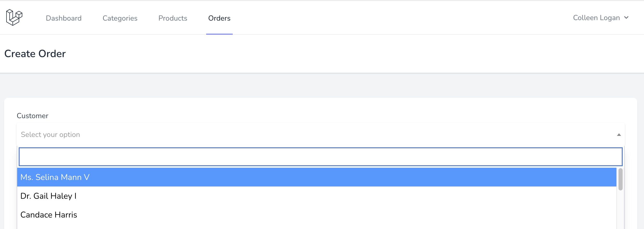Select the Orders navigation tab
This screenshot has height=229, width=644.
[219, 18]
